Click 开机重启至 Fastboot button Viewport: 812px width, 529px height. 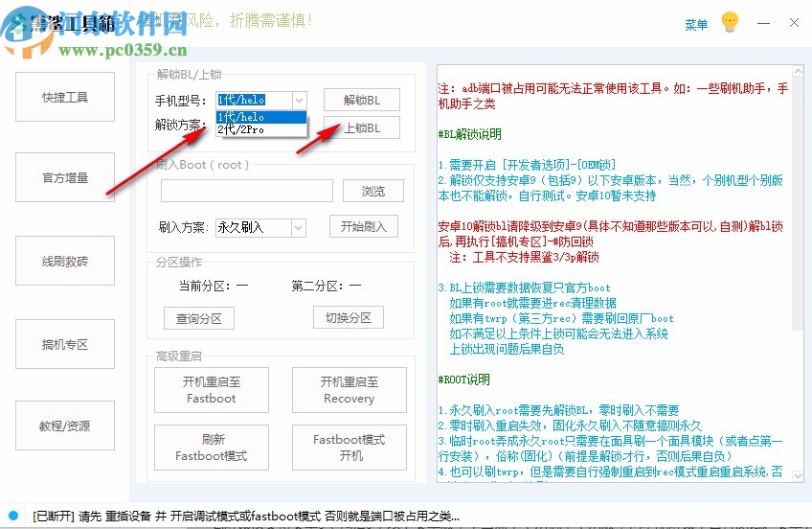point(212,390)
